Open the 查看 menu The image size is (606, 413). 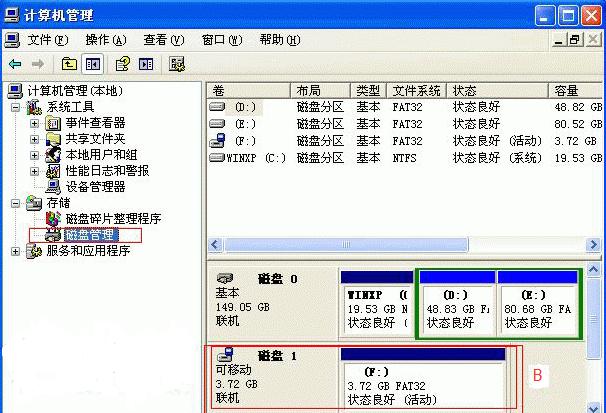(163, 39)
